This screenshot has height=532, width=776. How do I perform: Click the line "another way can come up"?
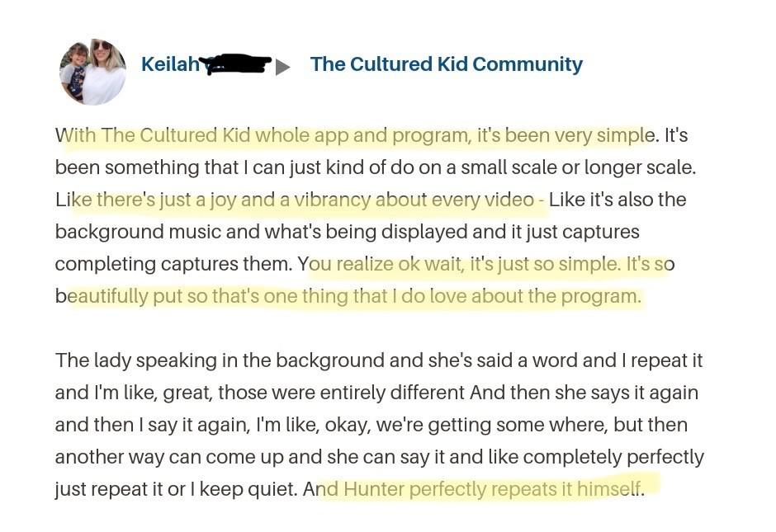380,457
